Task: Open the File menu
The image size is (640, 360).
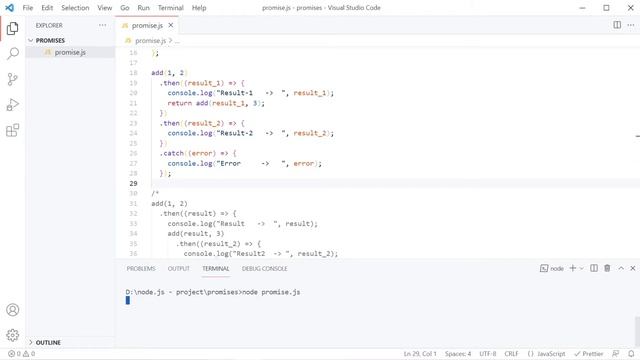Action: (28, 8)
